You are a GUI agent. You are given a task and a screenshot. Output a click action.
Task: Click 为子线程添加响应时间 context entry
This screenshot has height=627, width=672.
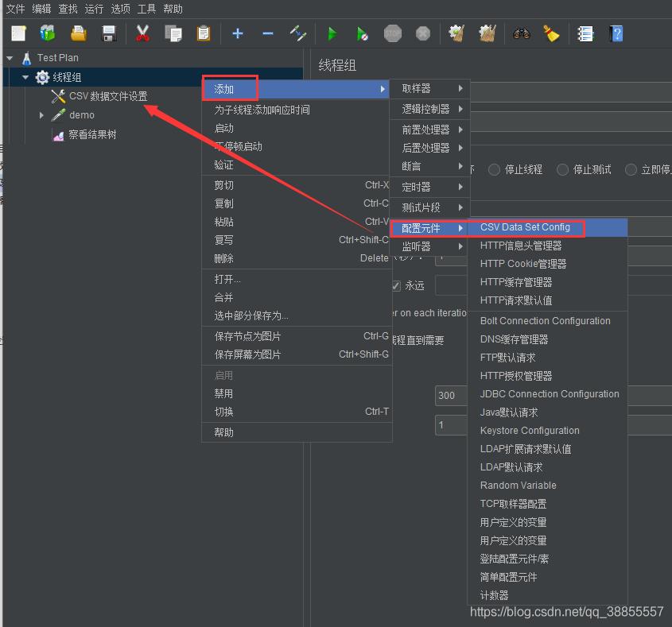[297, 110]
